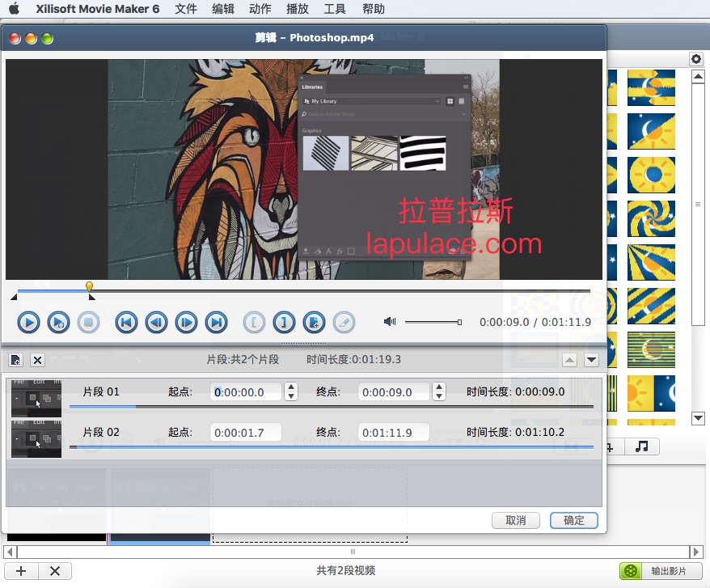Add a video with the plus button
The height and width of the screenshot is (588, 710).
tap(21, 571)
